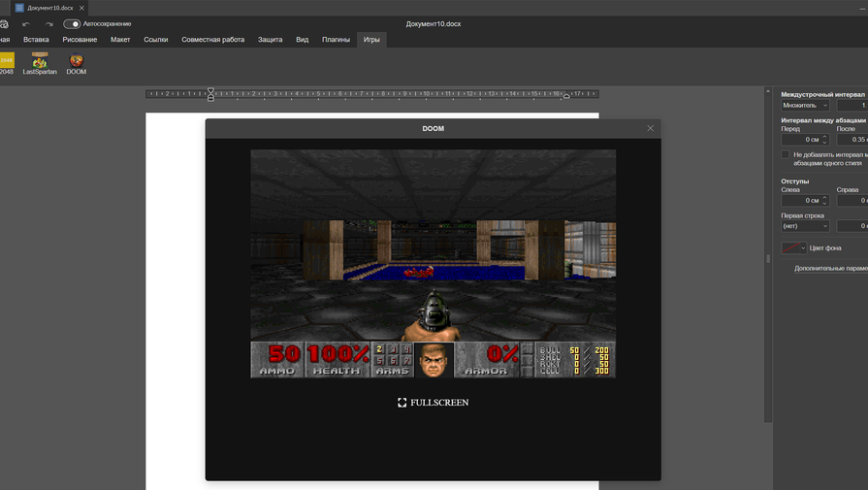Click the print icon at top left

5,24
